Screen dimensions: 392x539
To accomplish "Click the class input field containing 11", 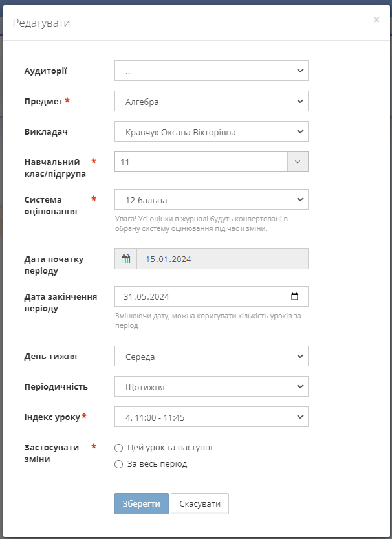I will (201, 162).
